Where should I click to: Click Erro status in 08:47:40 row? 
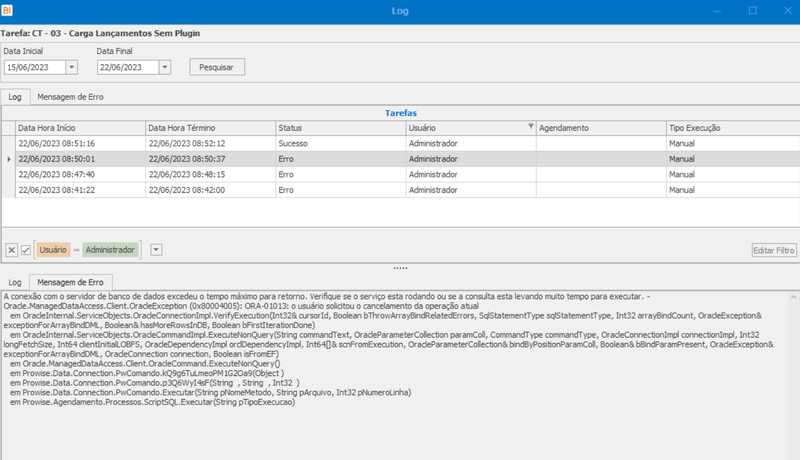341,174
